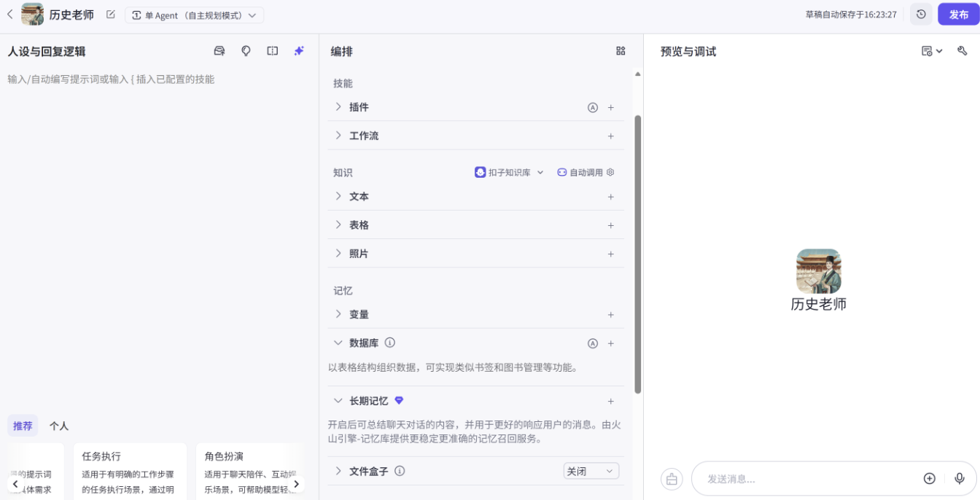Viewport: 980px width, 500px height.
Task: Open the 单 Agent mode dropdown
Action: tap(194, 15)
